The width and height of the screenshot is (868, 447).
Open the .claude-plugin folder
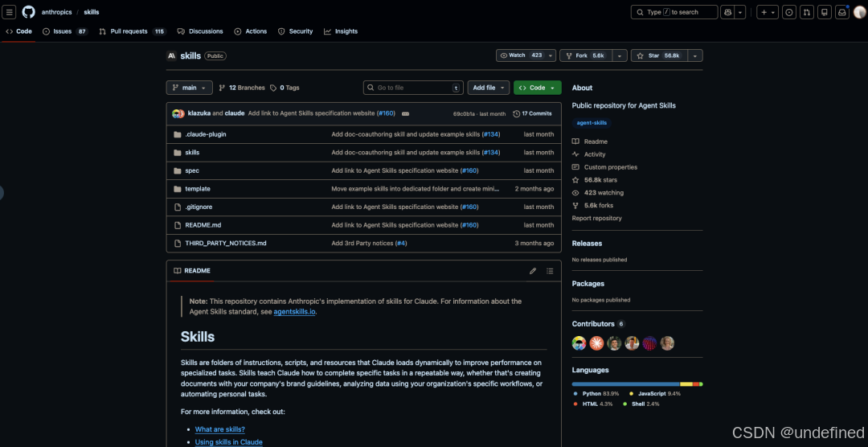[206, 134]
